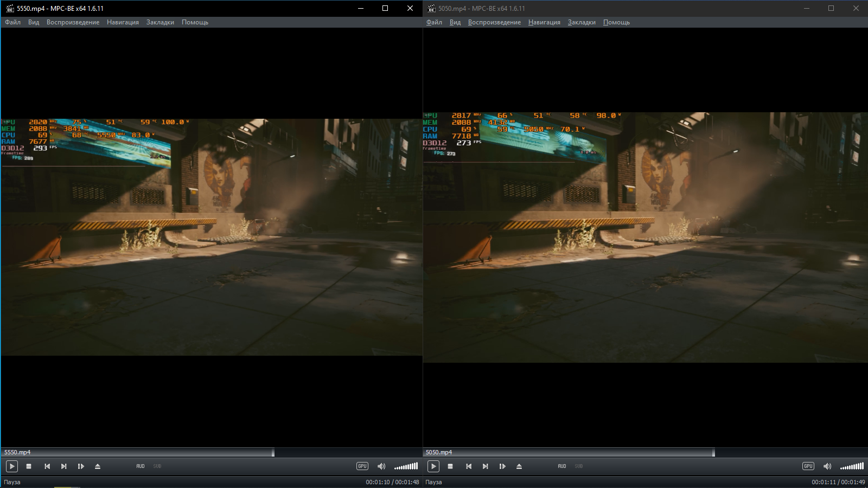Image resolution: width=868 pixels, height=488 pixels.
Task: Click the 5550.mp4 file name above the seek bar
Action: [17, 452]
